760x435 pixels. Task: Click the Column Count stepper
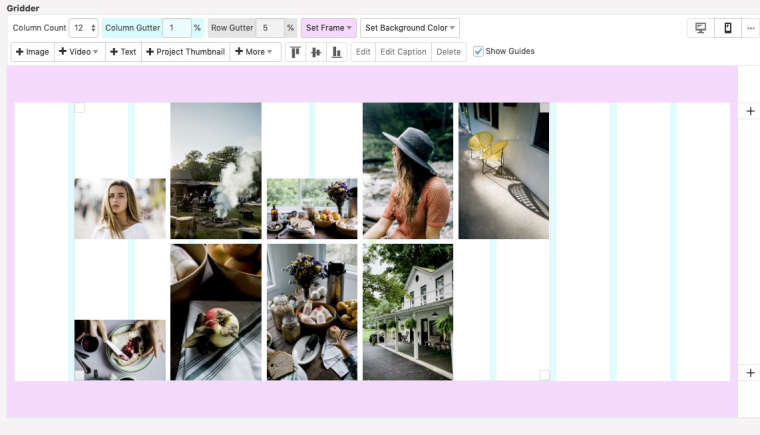coord(93,28)
